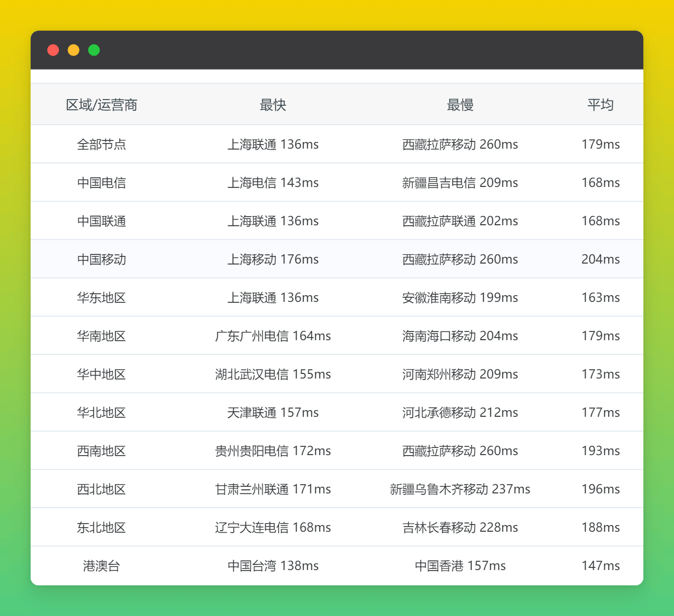Viewport: 674px width, 616px height.
Task: Select the 港澳台 row label
Action: 102,566
